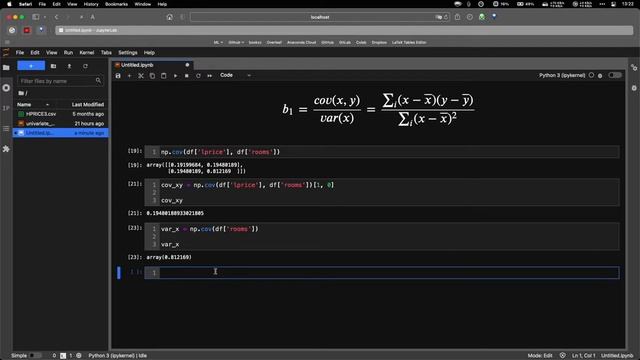Sort files by Name column
This screenshot has width=640, height=360.
click(x=33, y=104)
